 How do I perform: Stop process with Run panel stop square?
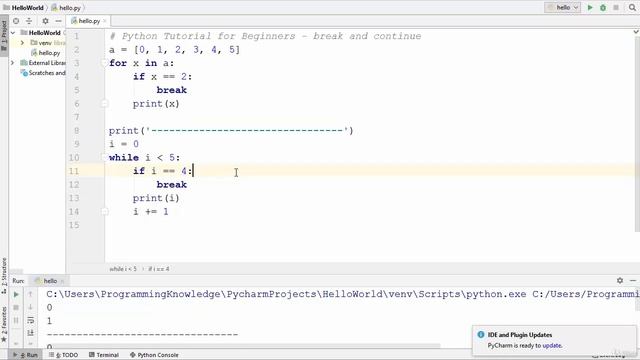[16, 307]
